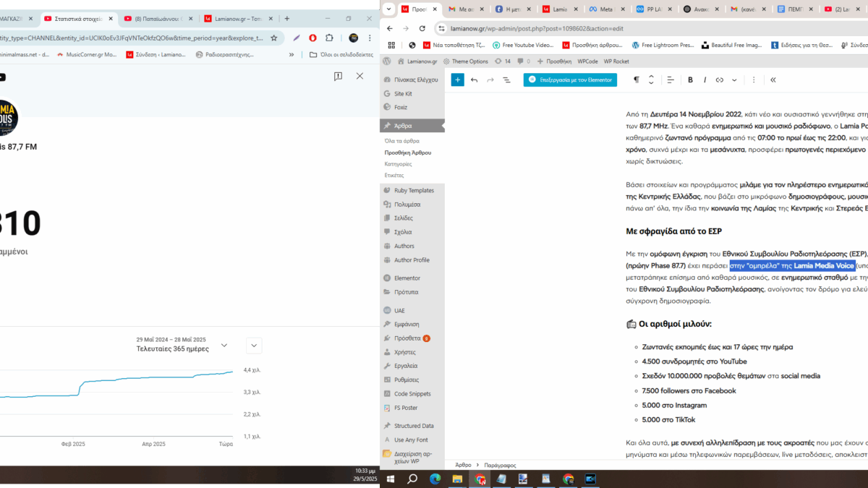The height and width of the screenshot is (488, 868).
Task: Open the block options three-dot menu
Action: (x=753, y=80)
